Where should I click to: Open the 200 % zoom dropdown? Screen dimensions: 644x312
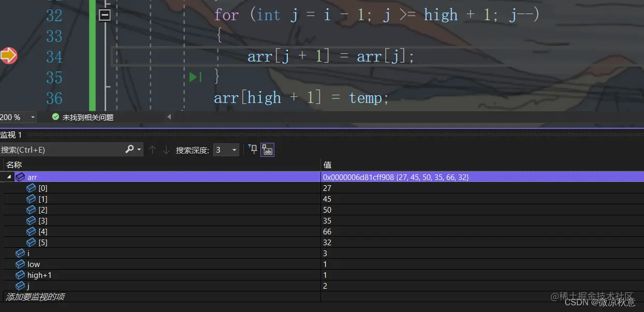tap(33, 117)
